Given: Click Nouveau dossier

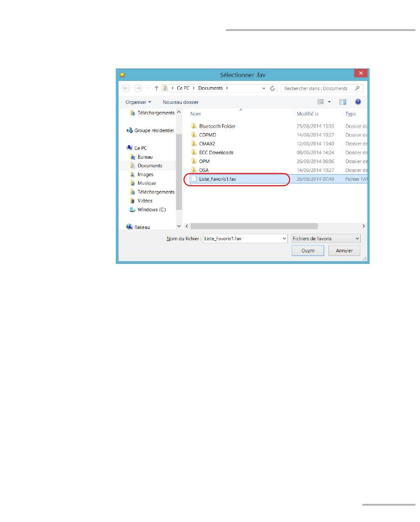Looking at the screenshot, I should (180, 102).
